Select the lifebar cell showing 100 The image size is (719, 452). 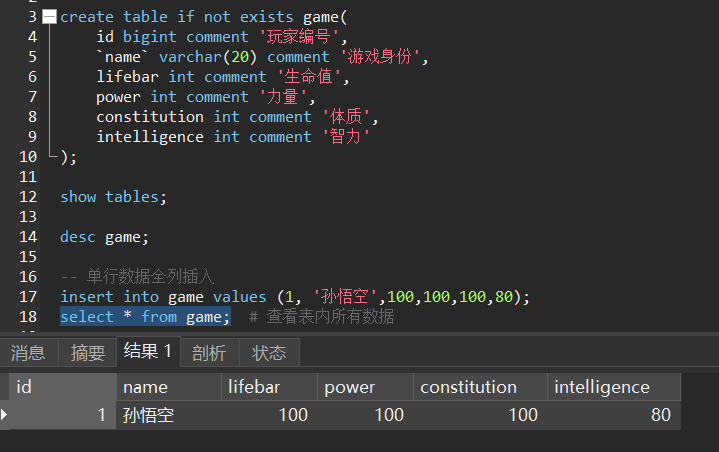[x=270, y=415]
